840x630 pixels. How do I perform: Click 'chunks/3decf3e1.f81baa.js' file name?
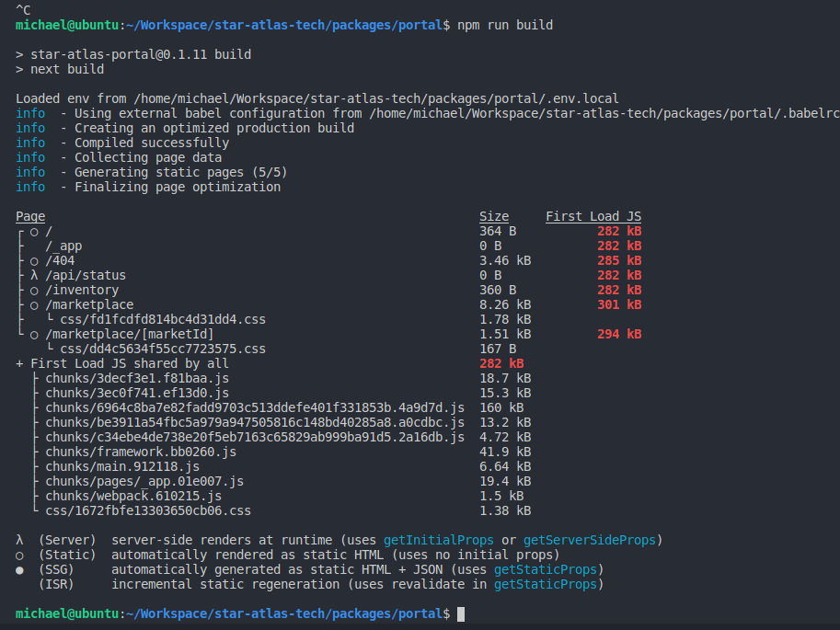(137, 378)
